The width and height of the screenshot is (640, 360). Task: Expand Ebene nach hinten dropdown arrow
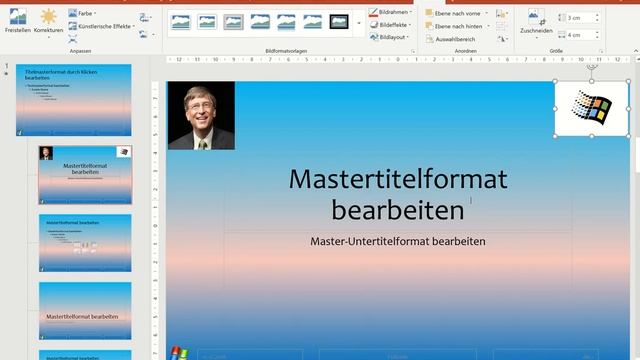(x=488, y=26)
